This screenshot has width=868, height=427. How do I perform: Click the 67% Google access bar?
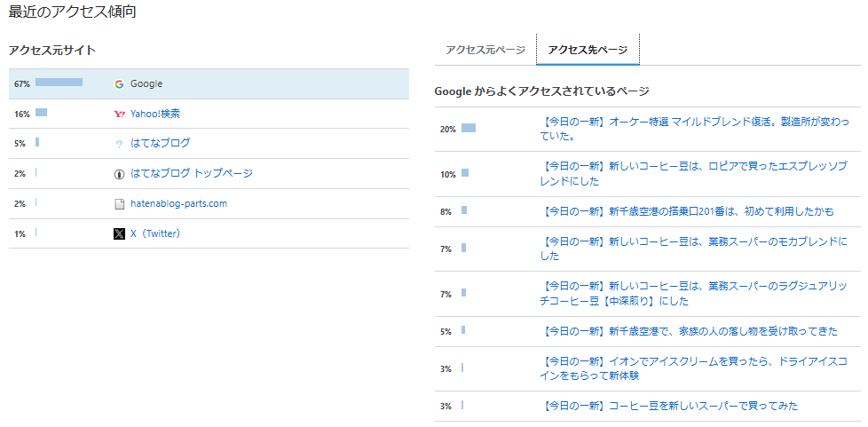pos(59,82)
